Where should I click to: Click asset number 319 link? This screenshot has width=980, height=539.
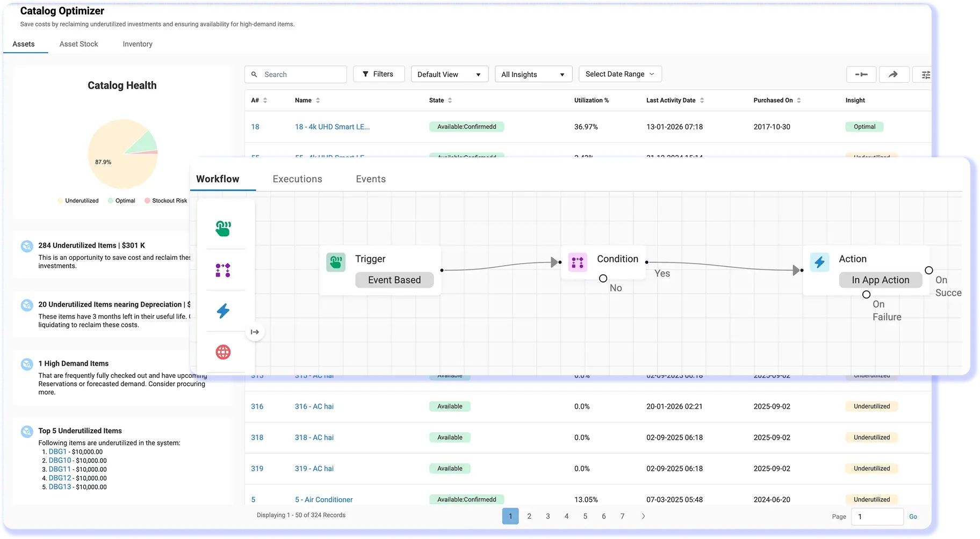(257, 469)
